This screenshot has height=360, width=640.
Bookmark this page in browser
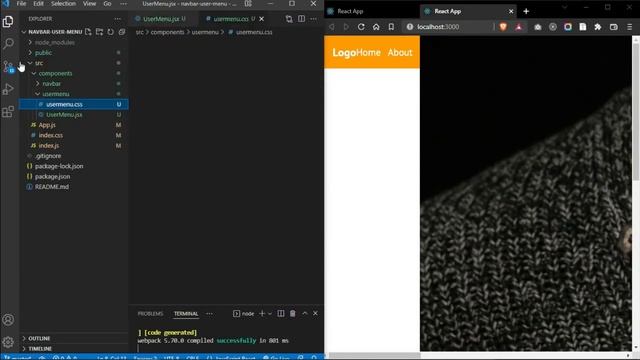[391, 27]
